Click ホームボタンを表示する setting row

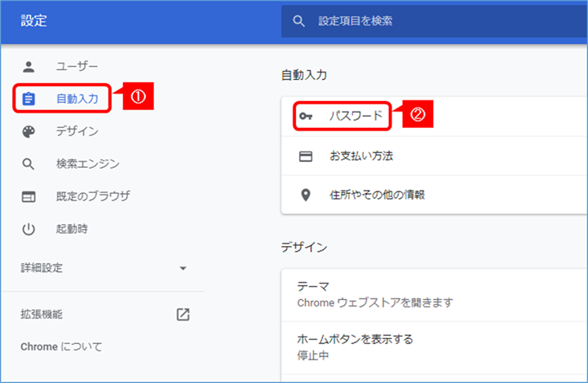tap(434, 347)
